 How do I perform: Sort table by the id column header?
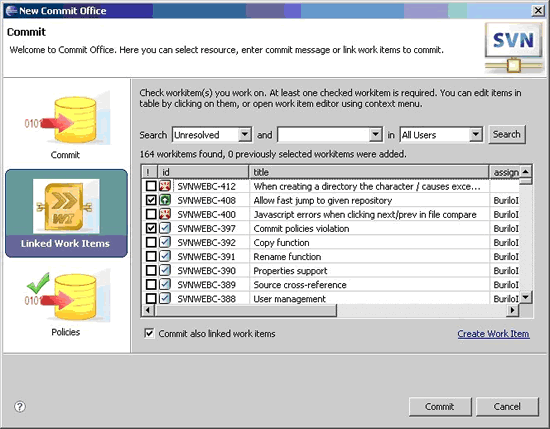[203, 172]
